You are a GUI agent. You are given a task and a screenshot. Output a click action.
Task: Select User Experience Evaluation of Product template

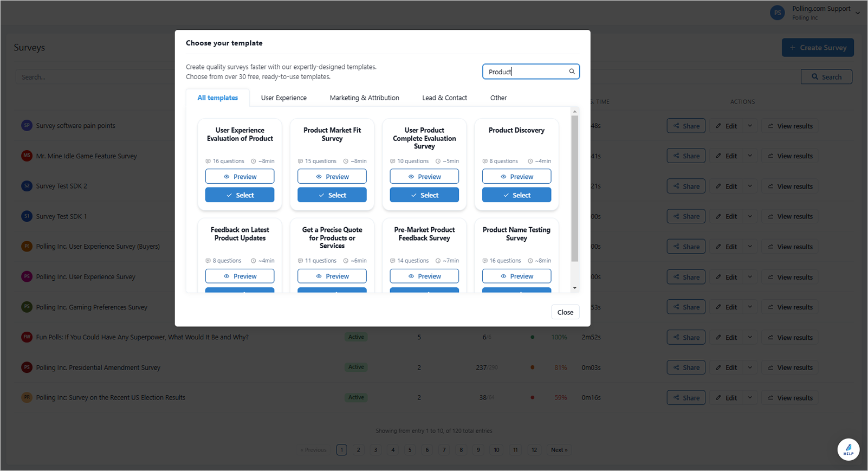tap(239, 195)
